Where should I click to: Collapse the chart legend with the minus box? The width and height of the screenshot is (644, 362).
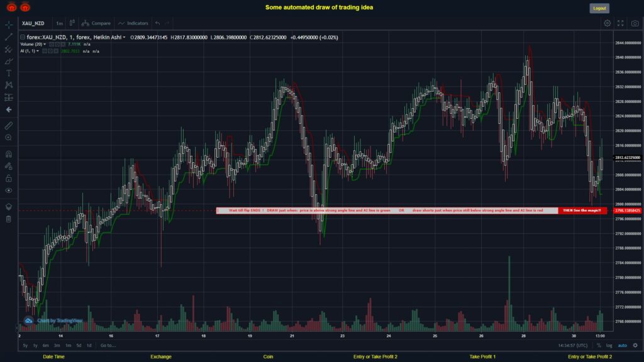tap(23, 37)
